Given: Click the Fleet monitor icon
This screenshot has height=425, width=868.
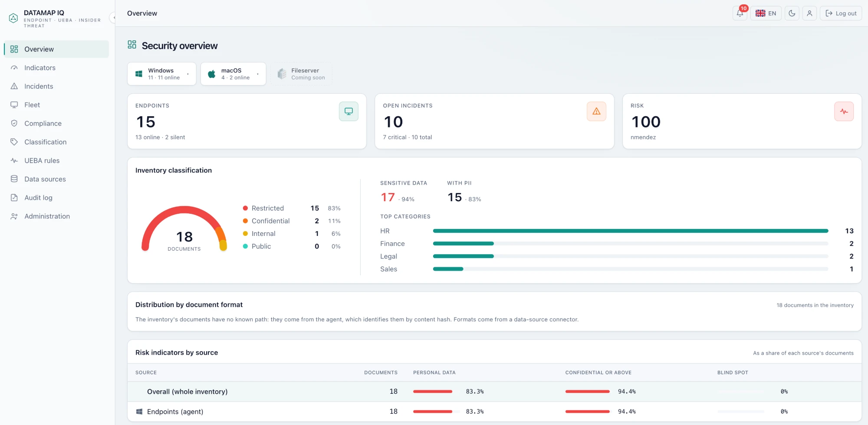Looking at the screenshot, I should click(14, 105).
